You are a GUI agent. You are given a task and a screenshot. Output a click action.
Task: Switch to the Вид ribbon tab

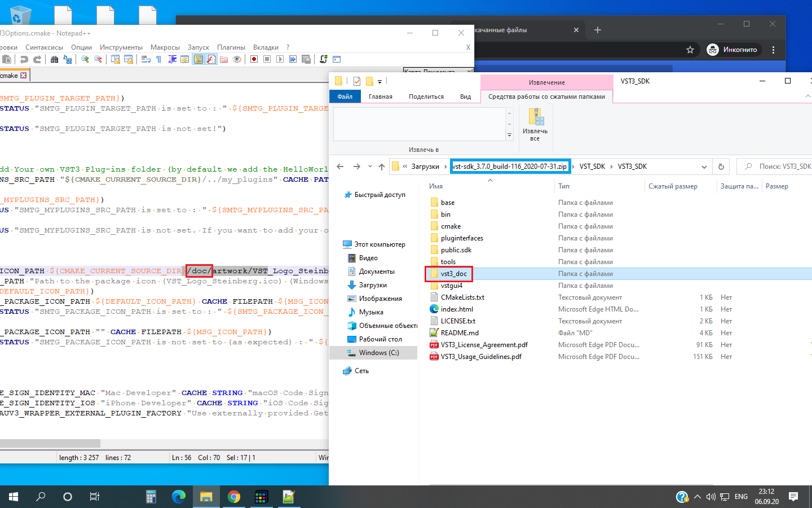pos(465,97)
